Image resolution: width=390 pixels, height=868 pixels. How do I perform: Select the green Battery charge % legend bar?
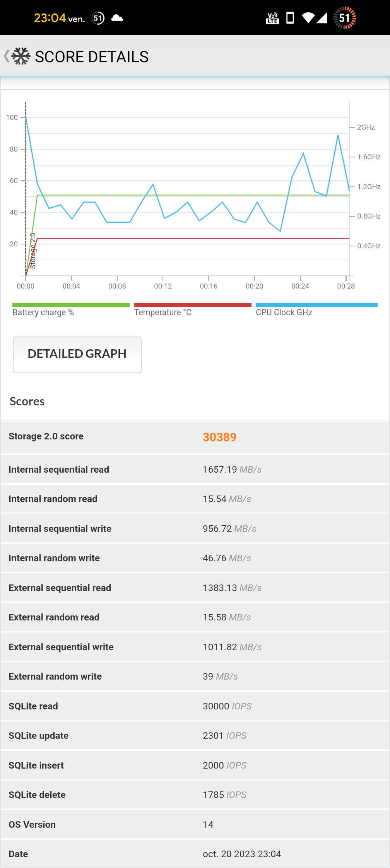71,305
